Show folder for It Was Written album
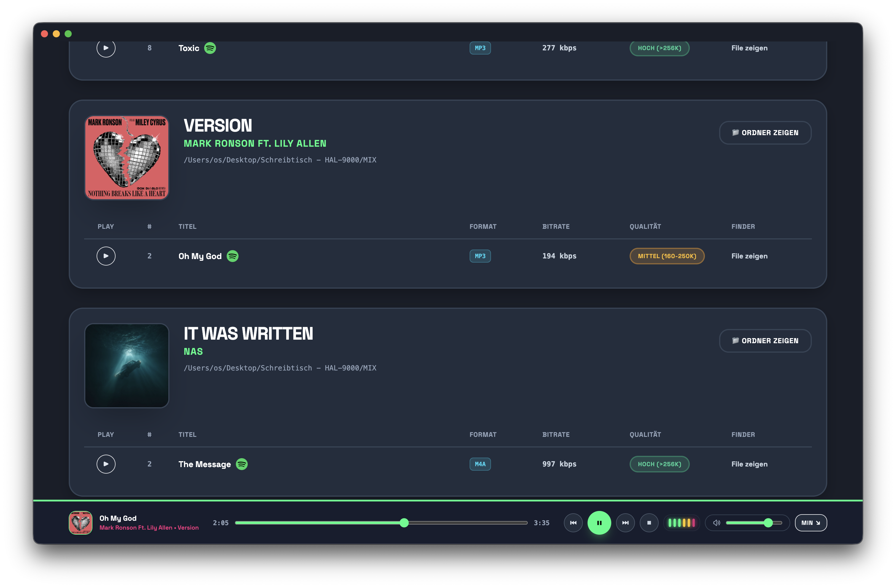Viewport: 896px width, 588px height. pos(765,341)
